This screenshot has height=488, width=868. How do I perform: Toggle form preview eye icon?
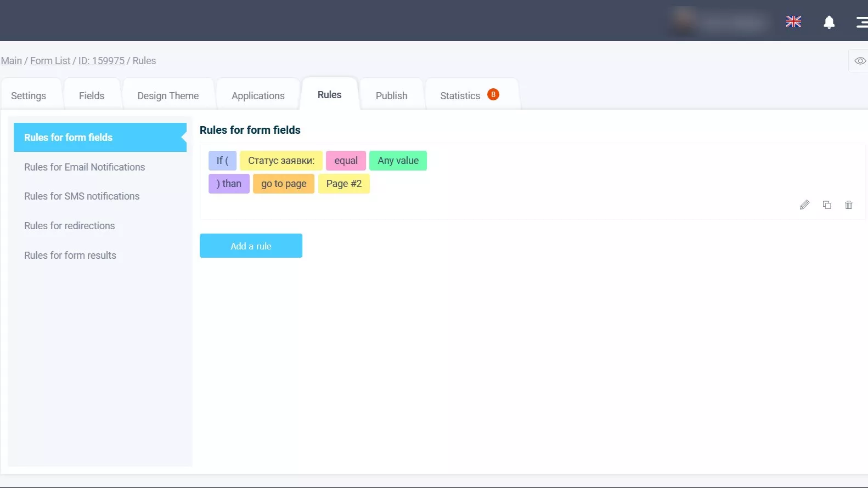pos(860,61)
